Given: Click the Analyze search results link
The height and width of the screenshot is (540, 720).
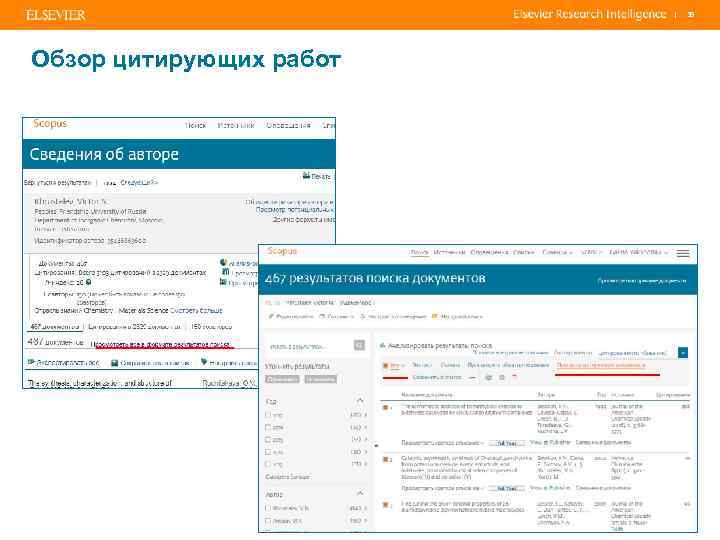Looking at the screenshot, I should click(x=440, y=345).
